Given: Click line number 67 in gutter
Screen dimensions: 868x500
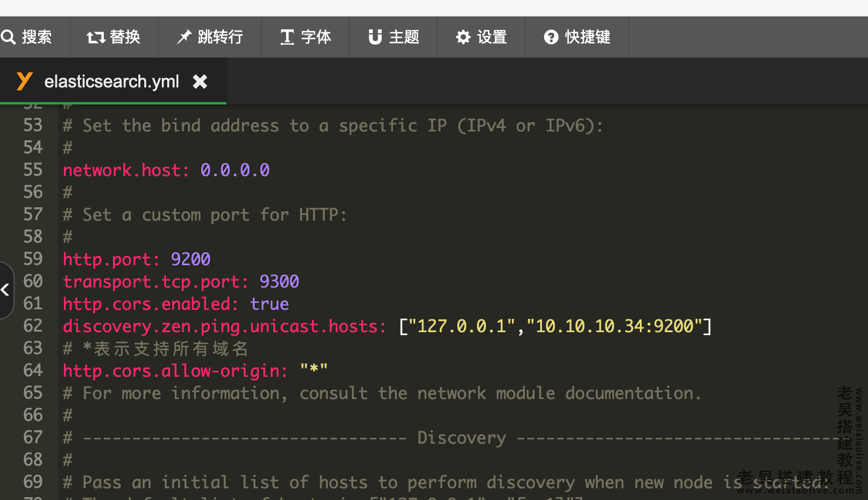Looking at the screenshot, I should coord(33,437).
